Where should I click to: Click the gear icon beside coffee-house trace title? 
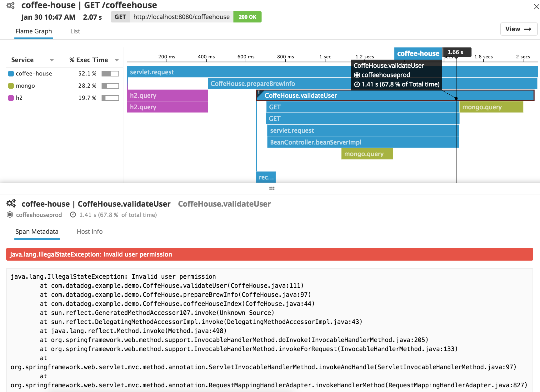tap(11, 5)
